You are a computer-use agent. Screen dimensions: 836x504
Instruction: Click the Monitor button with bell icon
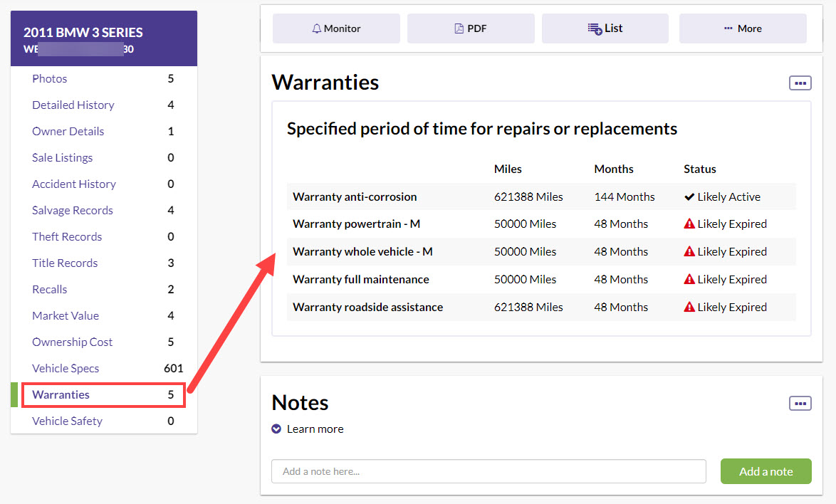336,28
